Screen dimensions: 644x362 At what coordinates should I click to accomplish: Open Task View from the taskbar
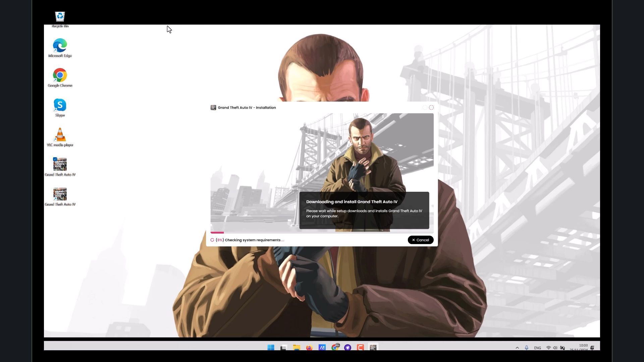click(284, 347)
